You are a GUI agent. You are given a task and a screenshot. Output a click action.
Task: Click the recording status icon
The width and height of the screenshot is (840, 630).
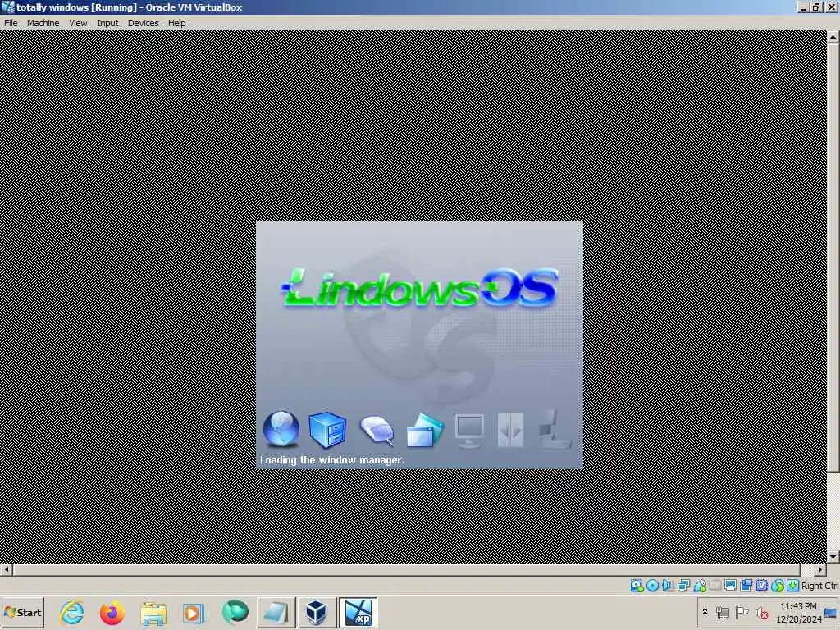(x=746, y=586)
